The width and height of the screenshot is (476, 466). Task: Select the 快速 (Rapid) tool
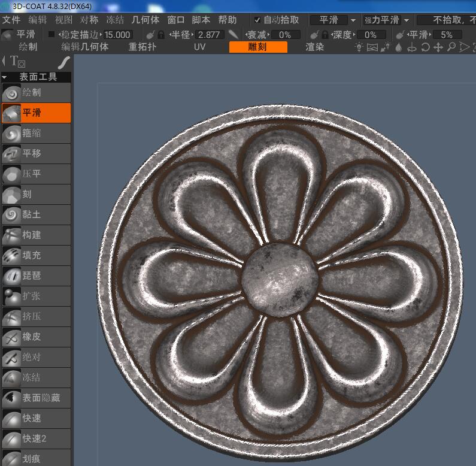click(36, 418)
